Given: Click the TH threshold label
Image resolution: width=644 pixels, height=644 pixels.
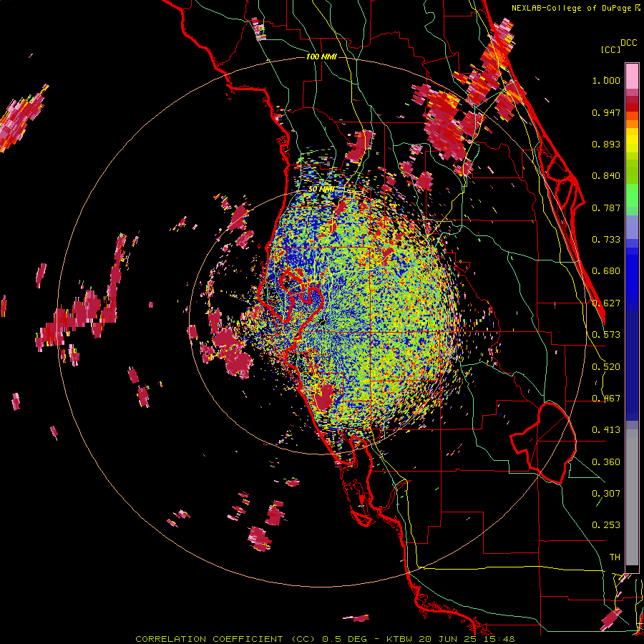Looking at the screenshot, I should click(x=615, y=557).
